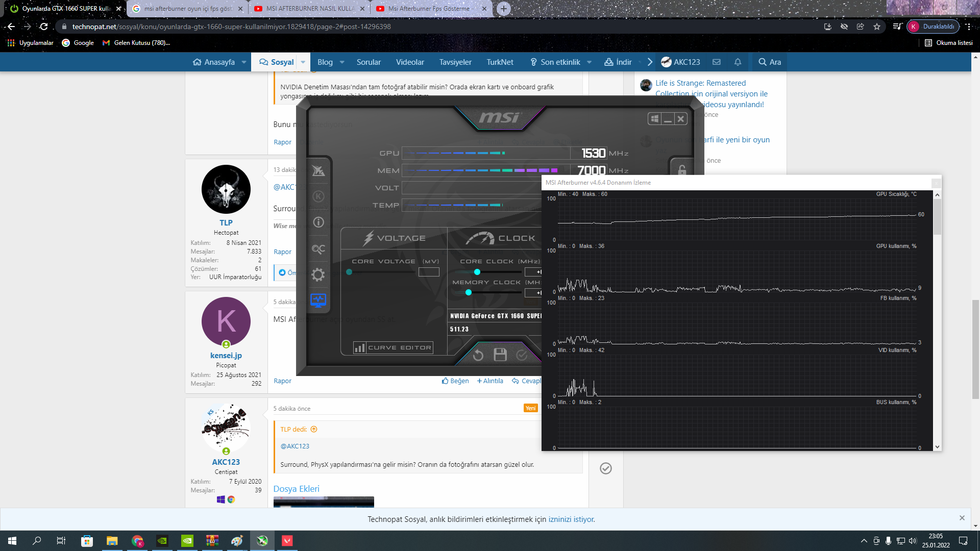Expand the Sosyal dropdown arrow
Viewport: 980px width, 551px height.
click(303, 62)
